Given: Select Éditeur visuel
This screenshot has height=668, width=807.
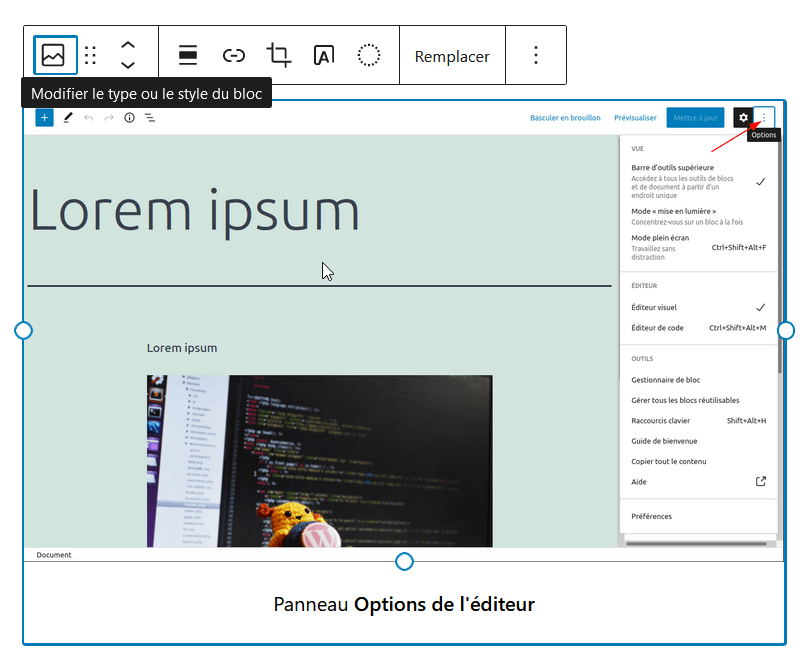Looking at the screenshot, I should [698, 307].
